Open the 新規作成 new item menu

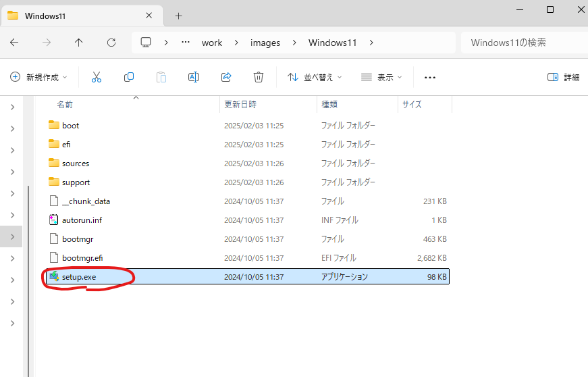(x=38, y=77)
